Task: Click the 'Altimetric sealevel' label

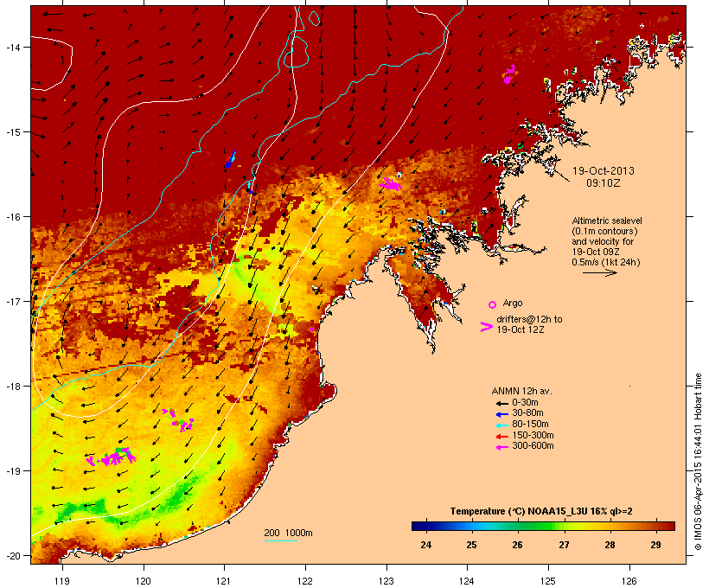Action: pyautogui.click(x=607, y=220)
